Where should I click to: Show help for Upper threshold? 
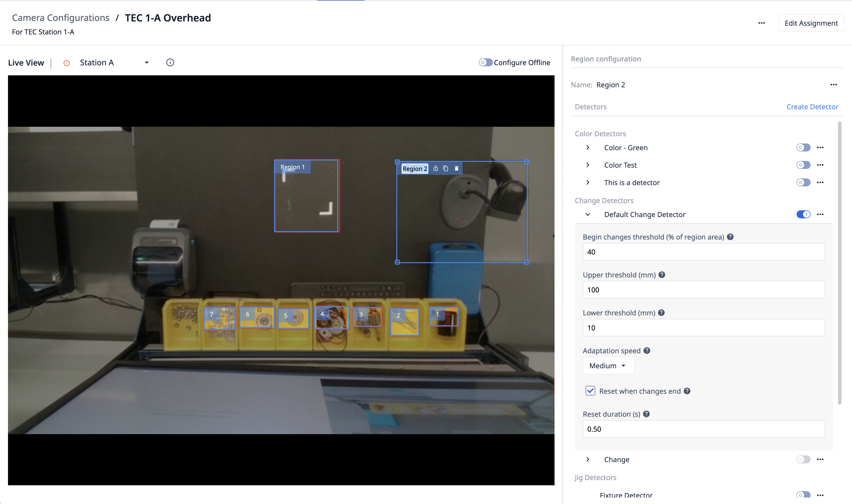pyautogui.click(x=662, y=275)
